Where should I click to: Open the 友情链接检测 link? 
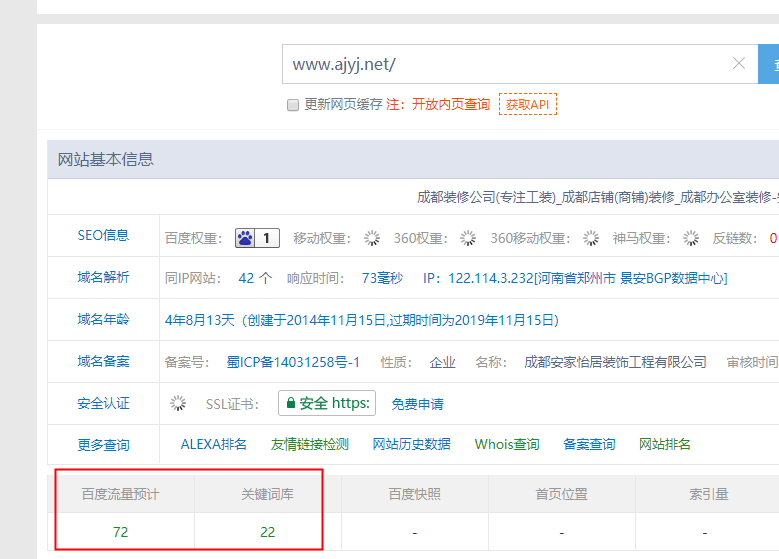(309, 444)
